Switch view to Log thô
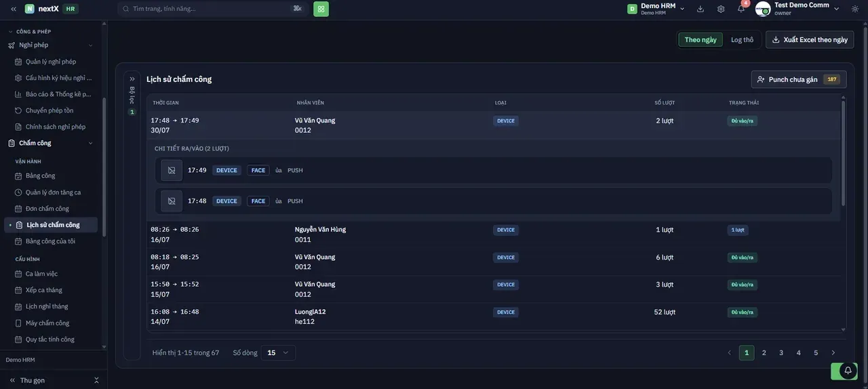Viewport: 868px width, 389px height. (742, 39)
